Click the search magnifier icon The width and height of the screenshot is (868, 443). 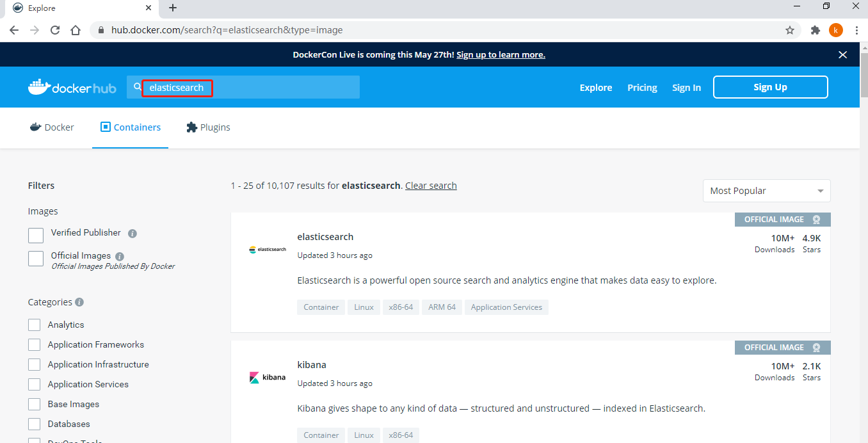click(138, 86)
